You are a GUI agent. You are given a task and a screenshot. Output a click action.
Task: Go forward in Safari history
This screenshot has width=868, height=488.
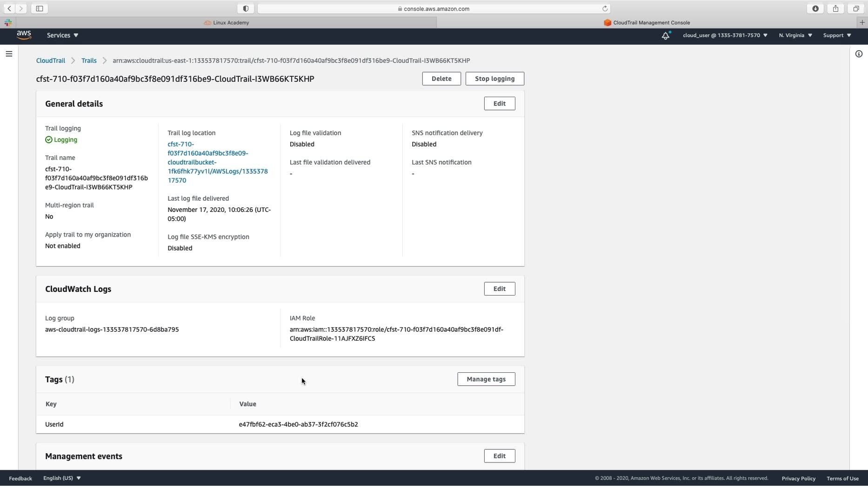(21, 8)
